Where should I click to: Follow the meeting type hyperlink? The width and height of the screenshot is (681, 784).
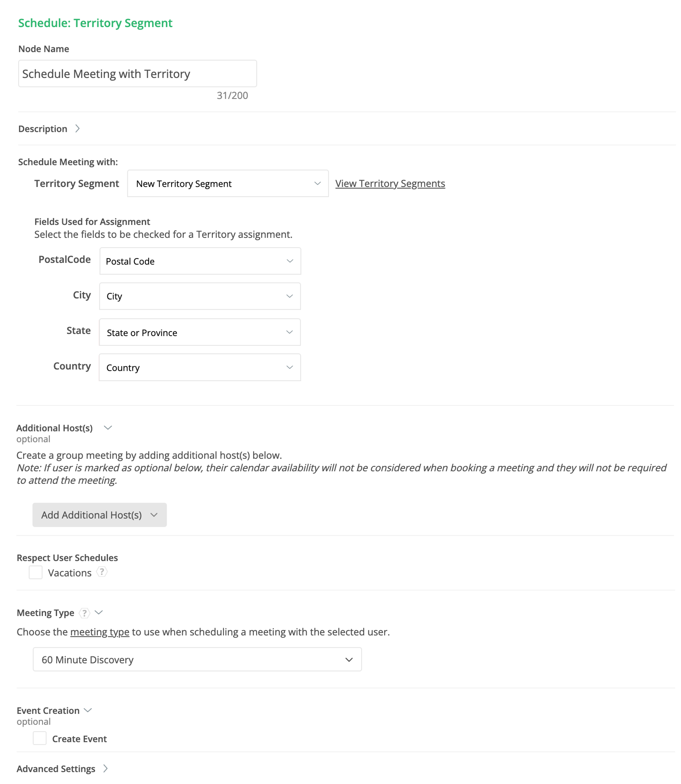100,632
